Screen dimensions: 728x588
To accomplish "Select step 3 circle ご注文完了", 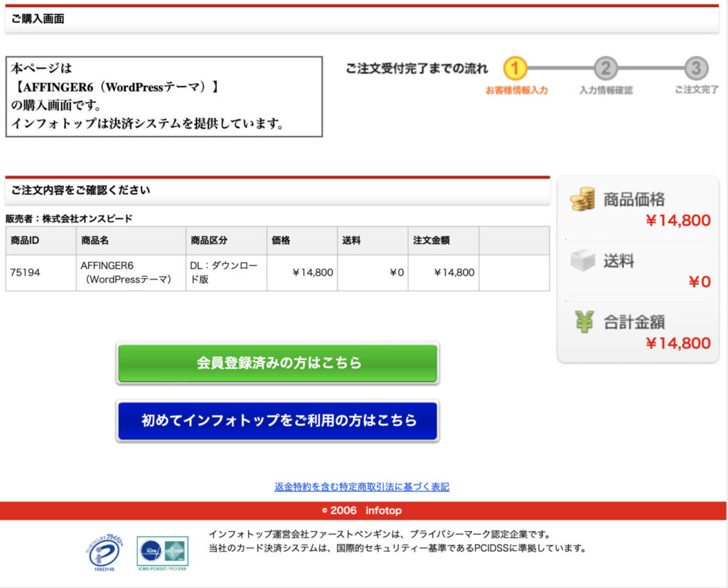I will click(x=696, y=69).
